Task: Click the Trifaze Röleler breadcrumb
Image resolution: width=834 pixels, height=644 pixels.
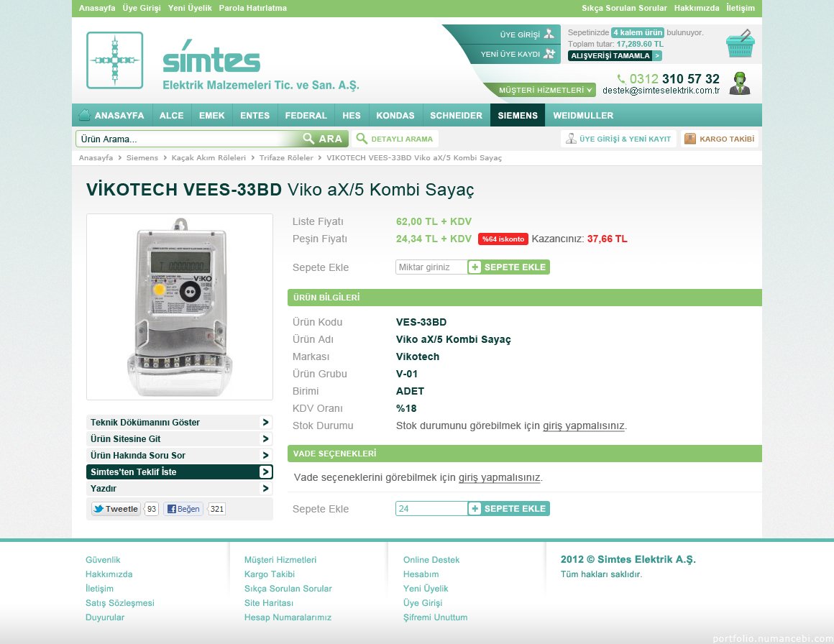Action: tap(286, 158)
